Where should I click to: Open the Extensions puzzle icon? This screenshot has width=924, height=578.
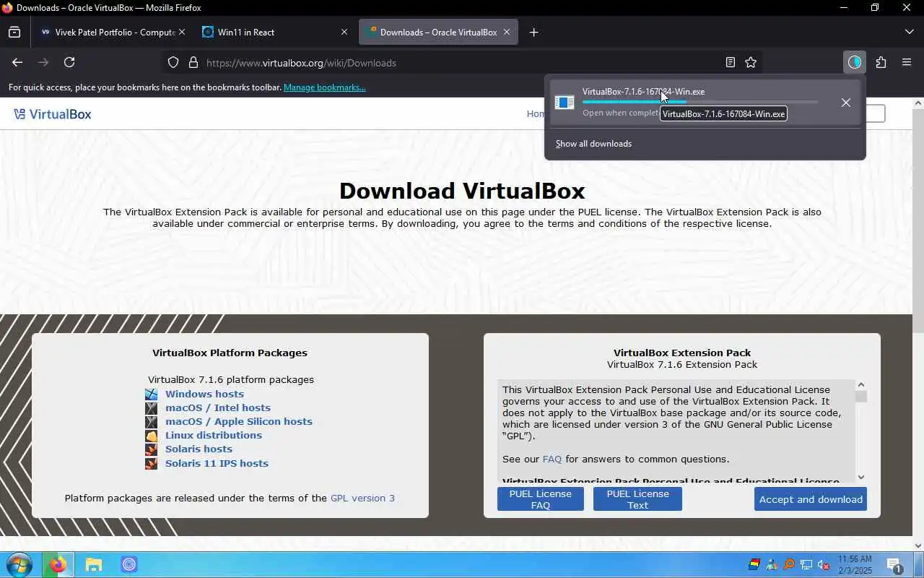point(881,63)
